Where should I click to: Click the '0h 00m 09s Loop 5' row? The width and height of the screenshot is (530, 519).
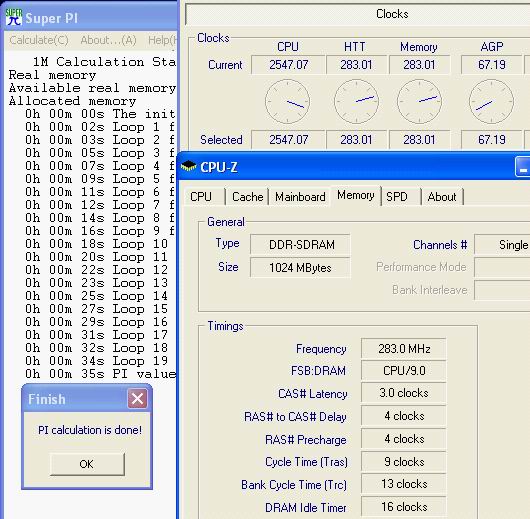100,179
